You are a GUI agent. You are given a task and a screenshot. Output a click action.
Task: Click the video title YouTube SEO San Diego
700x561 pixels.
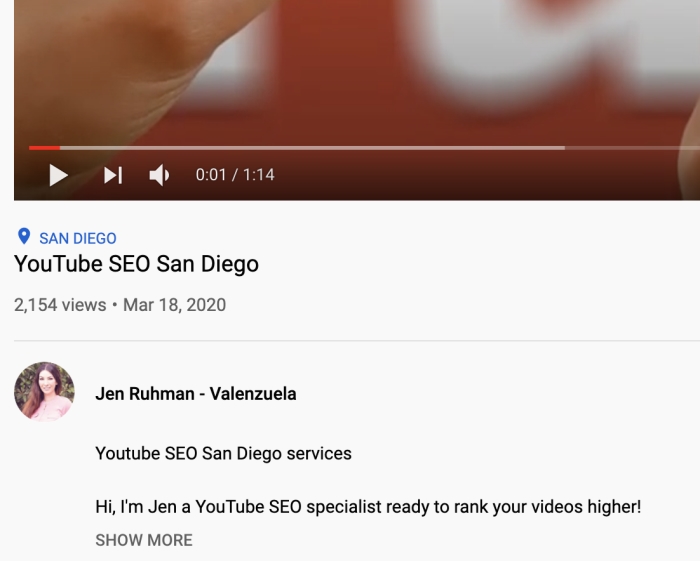137,264
